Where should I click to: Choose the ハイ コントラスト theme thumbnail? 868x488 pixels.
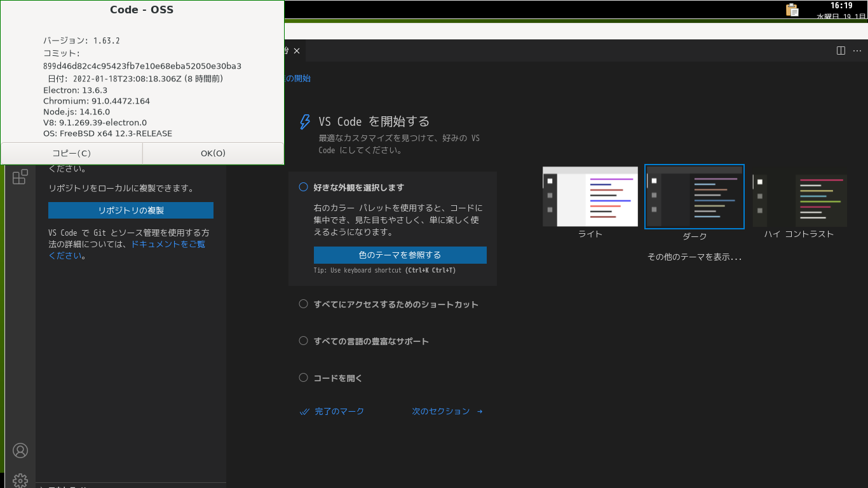tap(800, 200)
